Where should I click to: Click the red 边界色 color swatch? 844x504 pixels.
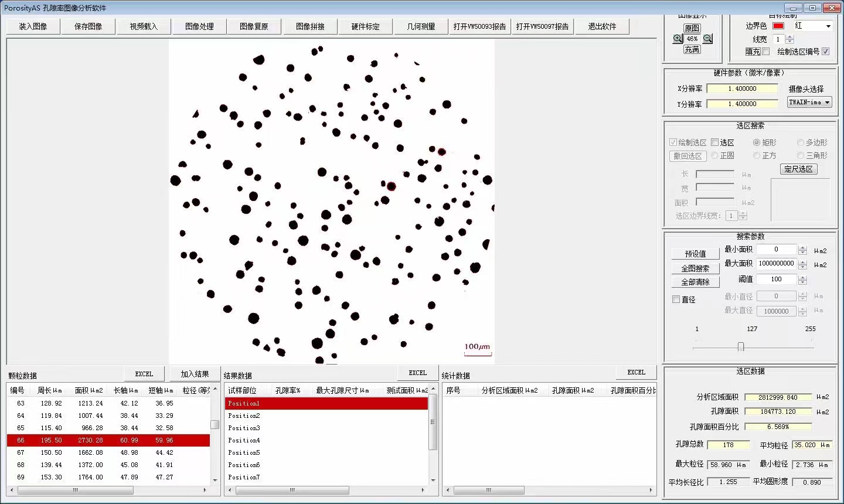pyautogui.click(x=778, y=26)
